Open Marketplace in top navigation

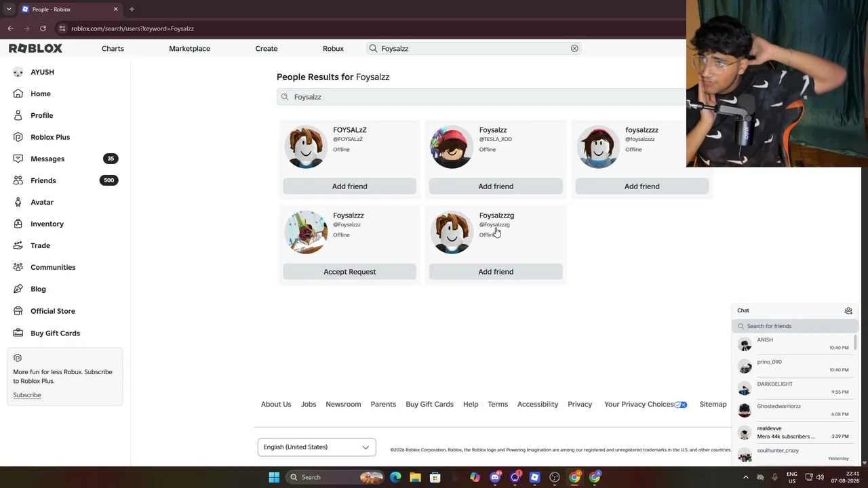coord(189,48)
